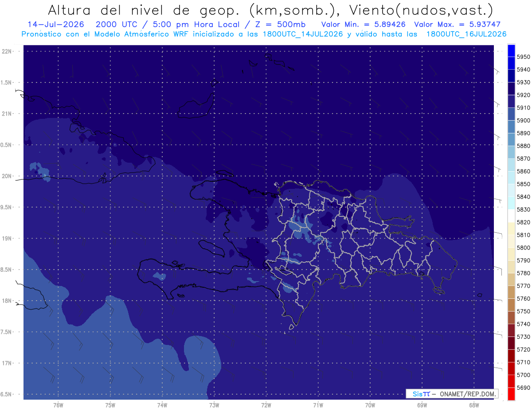Pick the colorbar segment between 5910 and 5920
The width and height of the screenshot is (532, 411).
click(x=511, y=101)
